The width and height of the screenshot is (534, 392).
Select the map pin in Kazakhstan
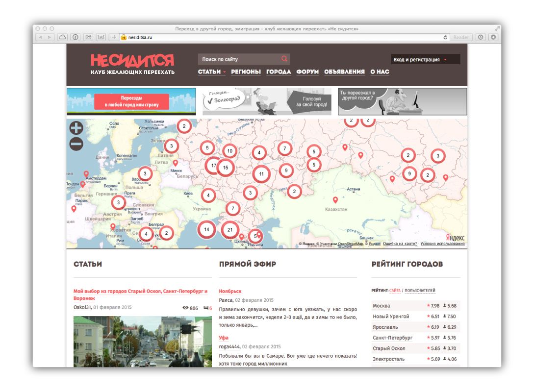click(335, 200)
